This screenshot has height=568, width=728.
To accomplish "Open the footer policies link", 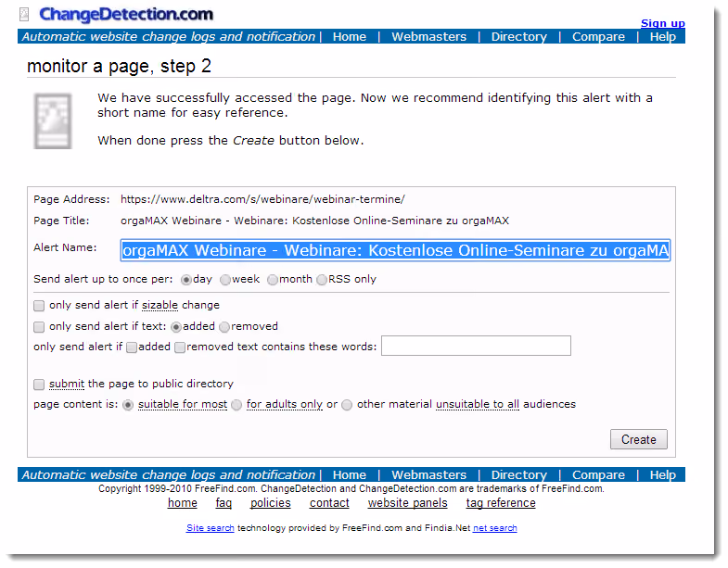I will click(x=270, y=503).
